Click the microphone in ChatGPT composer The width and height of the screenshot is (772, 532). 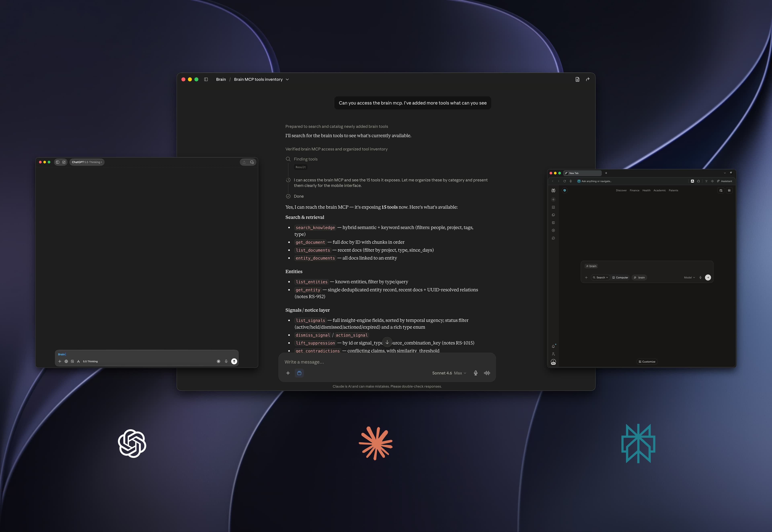pyautogui.click(x=226, y=361)
